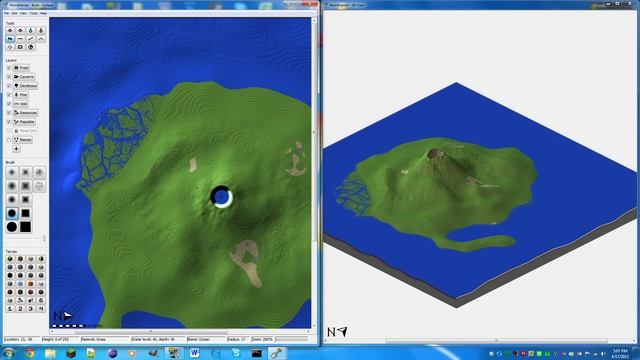Open Google Chrome from the taskbar
Viewport: 640px width, 360px height.
(30, 353)
